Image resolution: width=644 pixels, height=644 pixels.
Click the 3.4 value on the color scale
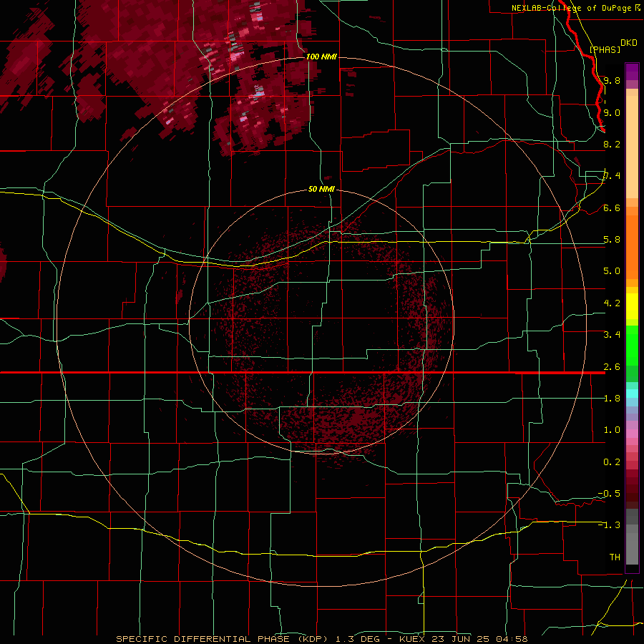click(612, 335)
